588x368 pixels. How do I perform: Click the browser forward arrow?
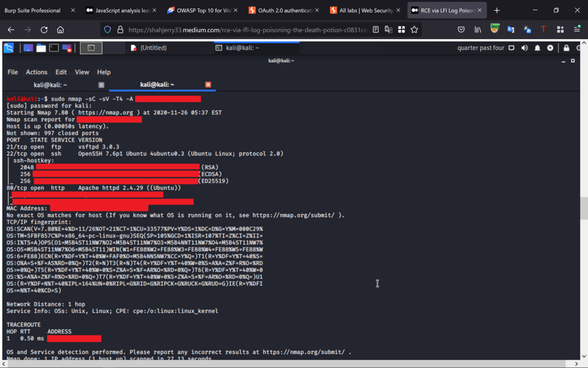pyautogui.click(x=27, y=30)
